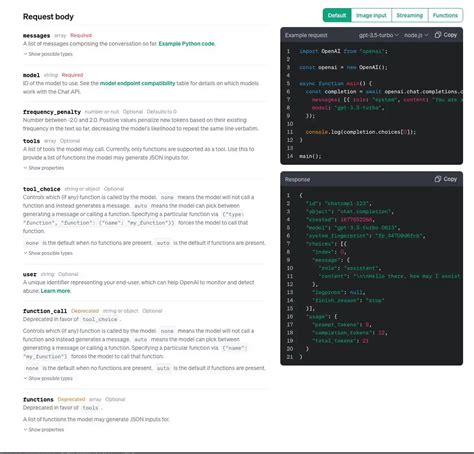The height and width of the screenshot is (454, 474).
Task: Expand Show possible types under tool_choice
Action: click(48, 253)
